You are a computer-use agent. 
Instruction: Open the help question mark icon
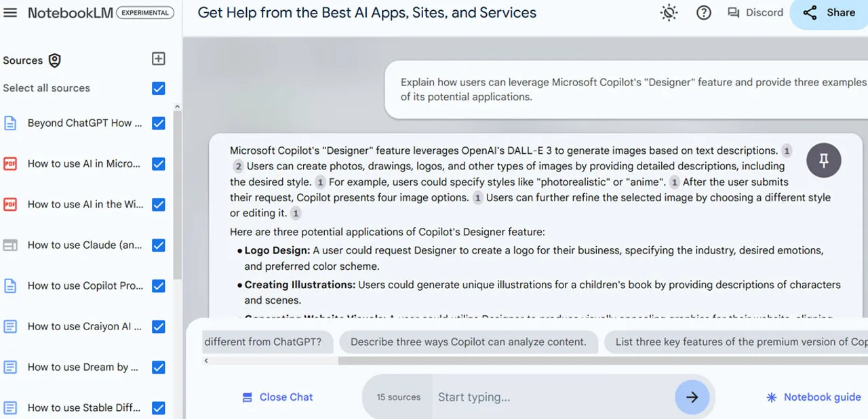point(704,13)
